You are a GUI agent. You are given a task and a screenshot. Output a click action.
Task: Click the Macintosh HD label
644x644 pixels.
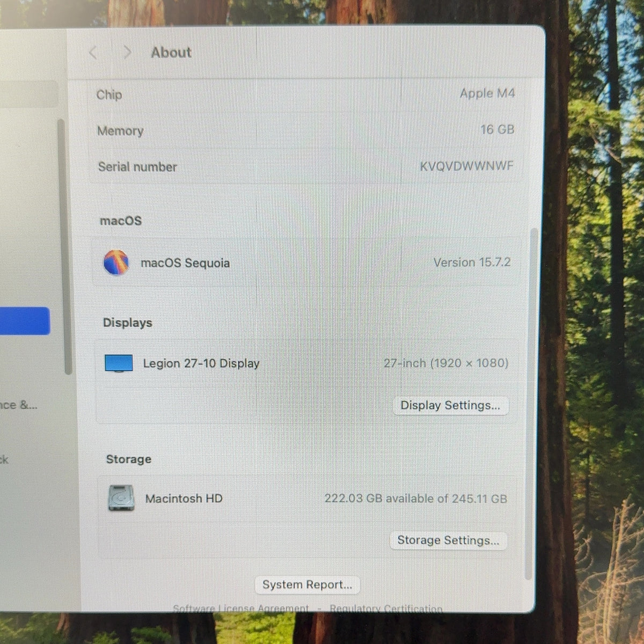pos(184,499)
